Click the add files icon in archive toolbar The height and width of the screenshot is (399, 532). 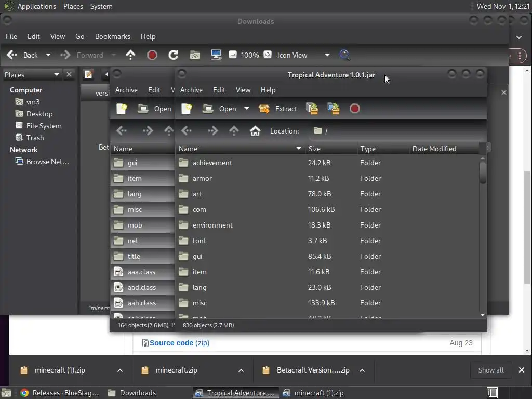[312, 109]
